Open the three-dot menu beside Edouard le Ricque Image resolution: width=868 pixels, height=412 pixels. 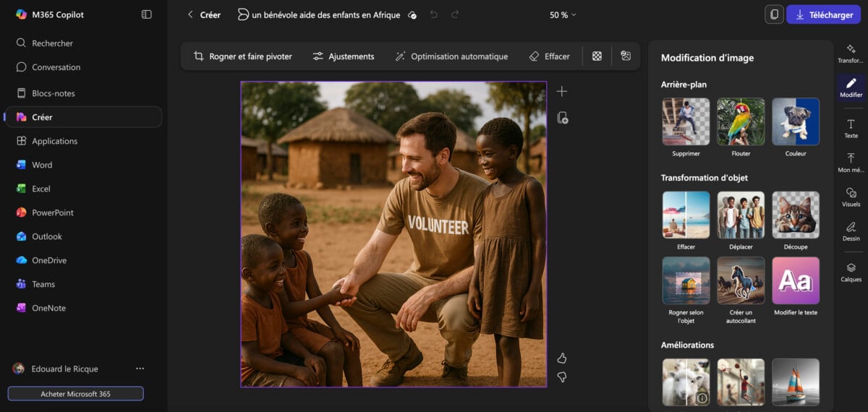click(x=140, y=369)
